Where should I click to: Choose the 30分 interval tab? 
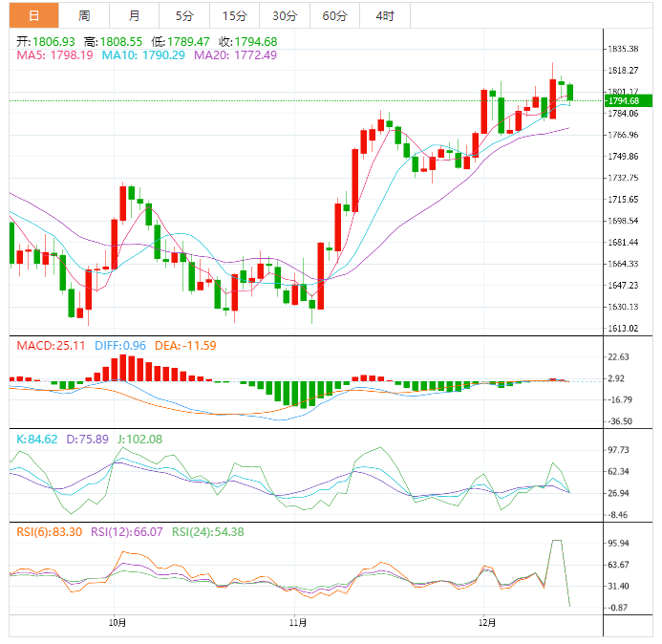click(284, 15)
